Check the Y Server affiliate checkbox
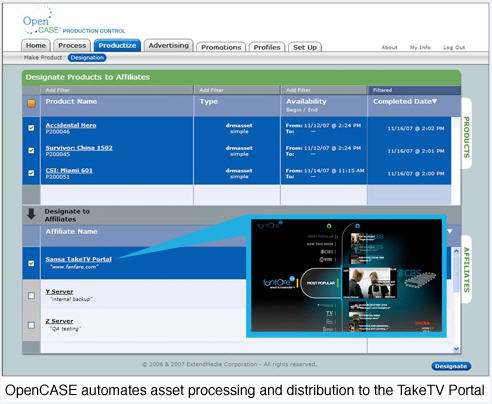492x404 pixels. 31,295
